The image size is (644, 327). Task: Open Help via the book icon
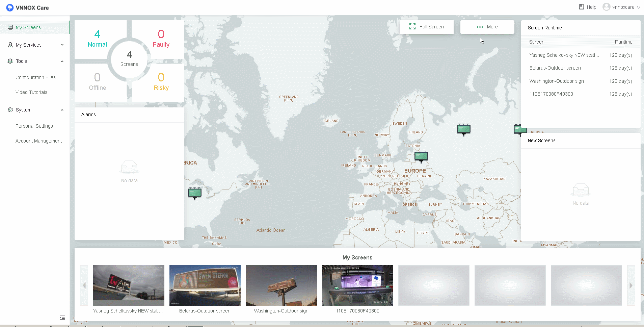point(582,7)
